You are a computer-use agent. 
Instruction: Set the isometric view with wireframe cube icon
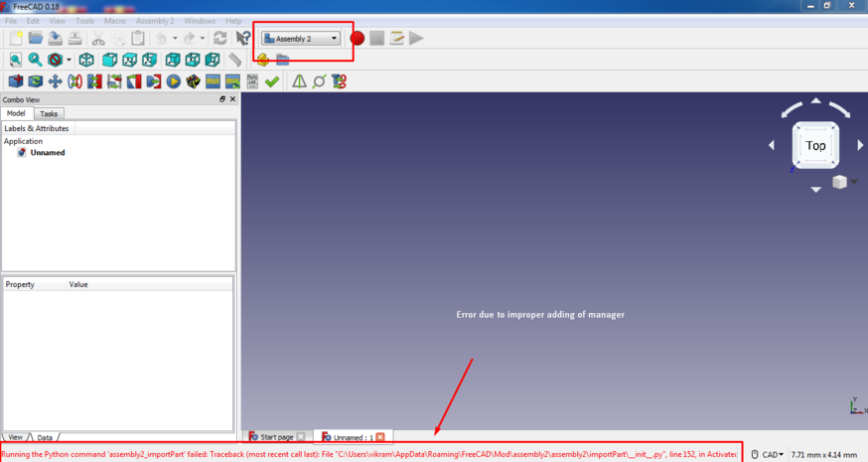pyautogui.click(x=86, y=60)
